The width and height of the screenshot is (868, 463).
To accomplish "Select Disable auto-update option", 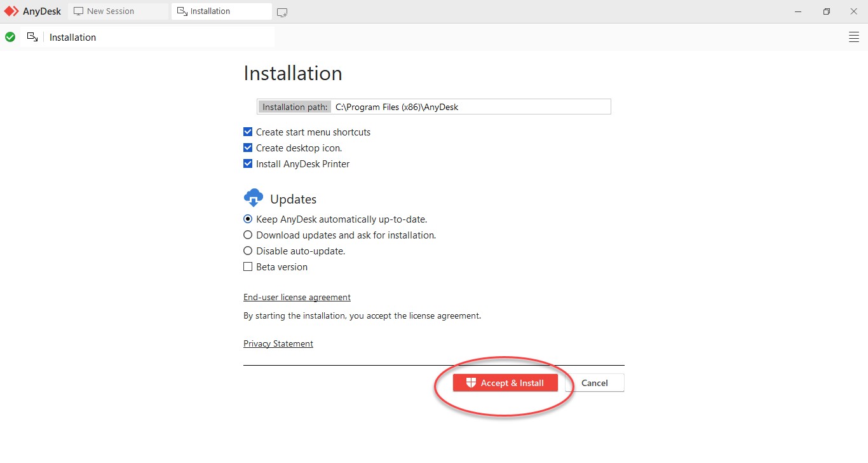I will 248,251.
